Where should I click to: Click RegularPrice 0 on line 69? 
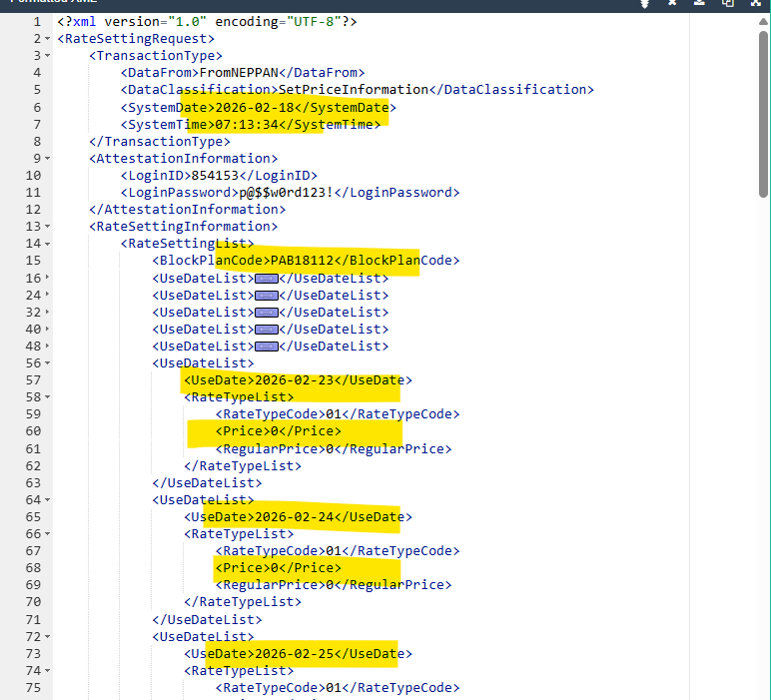334,585
